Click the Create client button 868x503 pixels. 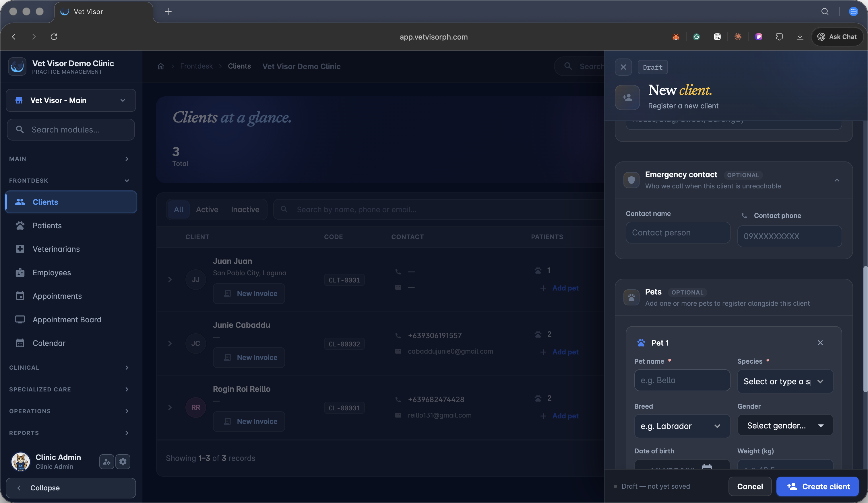coord(817,486)
